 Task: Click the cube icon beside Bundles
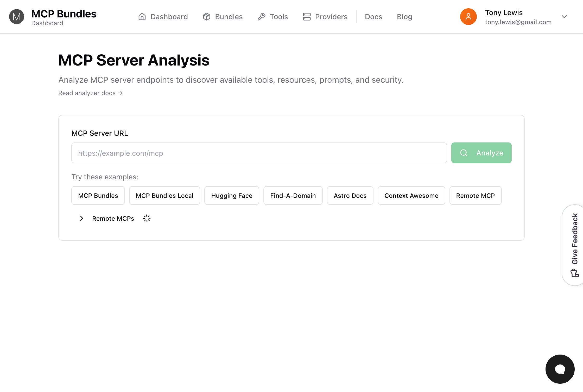click(x=207, y=17)
